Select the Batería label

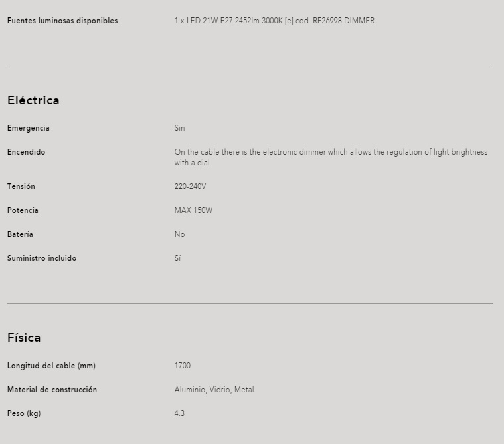(x=20, y=234)
